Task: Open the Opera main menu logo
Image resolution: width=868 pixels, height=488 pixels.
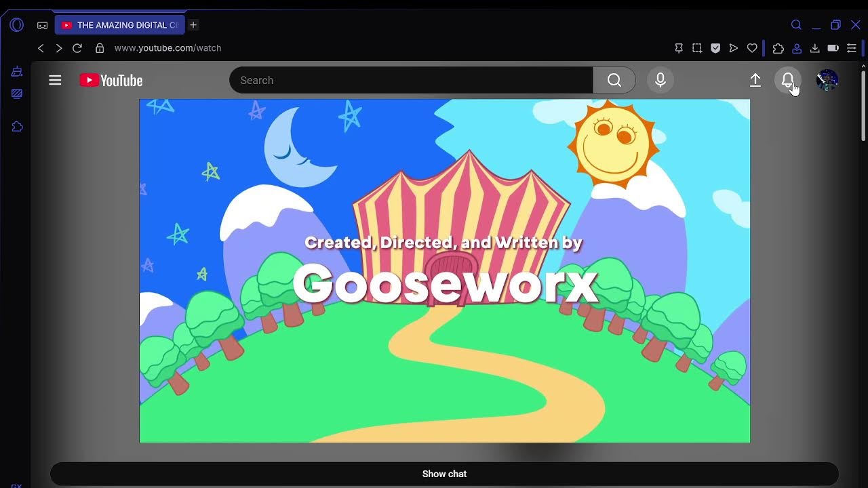Action: (x=17, y=25)
